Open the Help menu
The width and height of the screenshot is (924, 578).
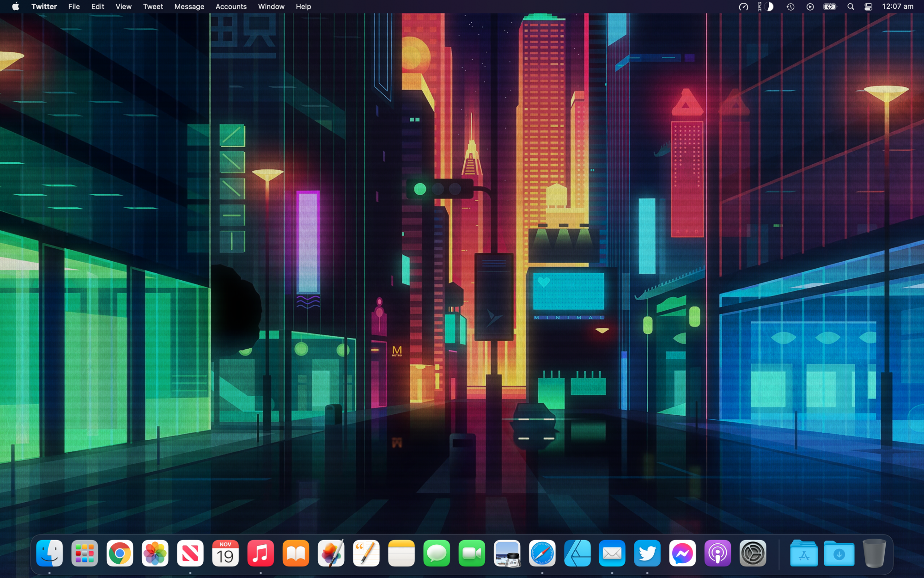(304, 6)
